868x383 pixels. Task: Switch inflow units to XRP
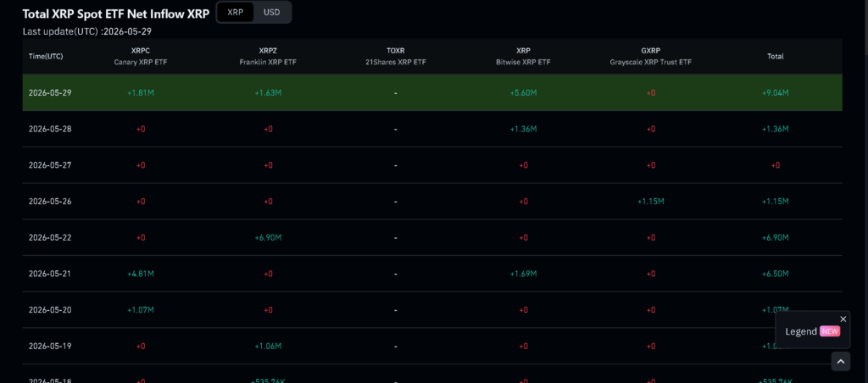236,12
